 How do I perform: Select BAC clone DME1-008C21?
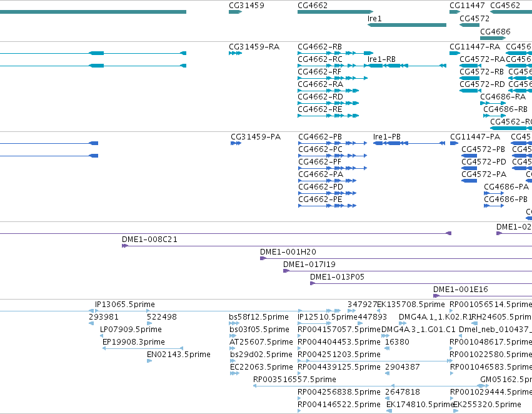pyautogui.click(x=149, y=240)
